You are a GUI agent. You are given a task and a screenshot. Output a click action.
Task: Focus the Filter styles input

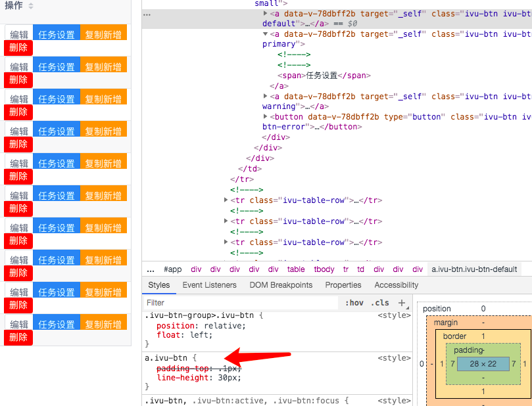(241, 303)
